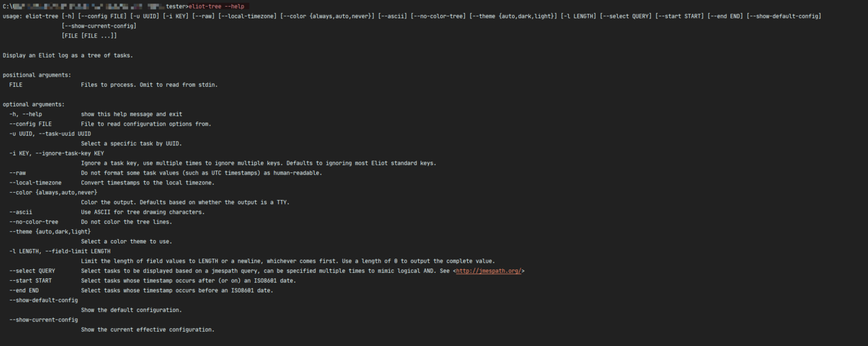
Task: Open the http://jmespath.org/ link
Action: tap(488, 271)
